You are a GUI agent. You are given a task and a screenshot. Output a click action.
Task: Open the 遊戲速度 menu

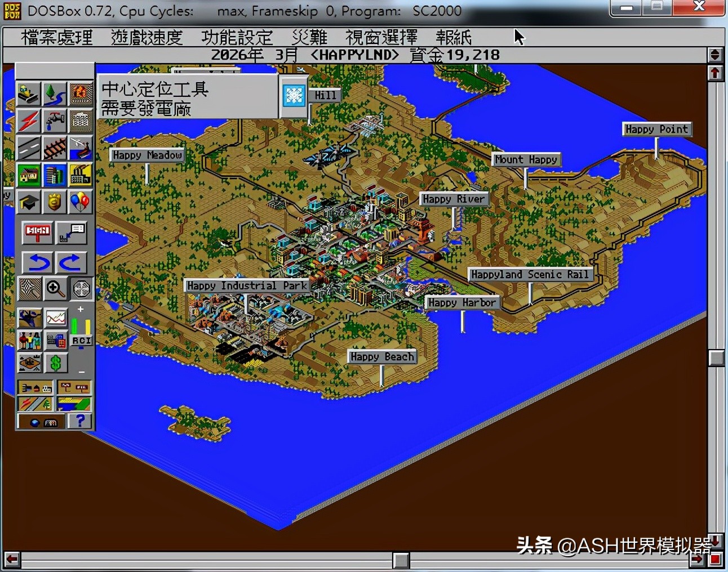147,37
